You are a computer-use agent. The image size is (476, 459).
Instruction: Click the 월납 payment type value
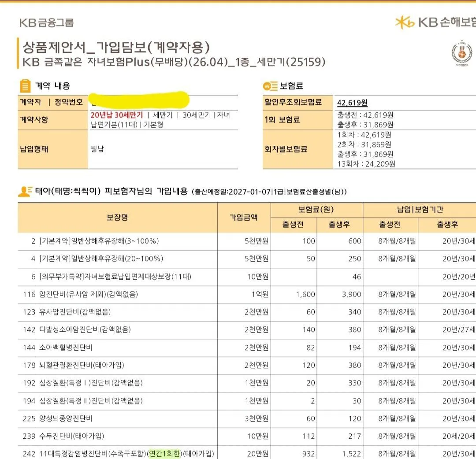(x=97, y=149)
